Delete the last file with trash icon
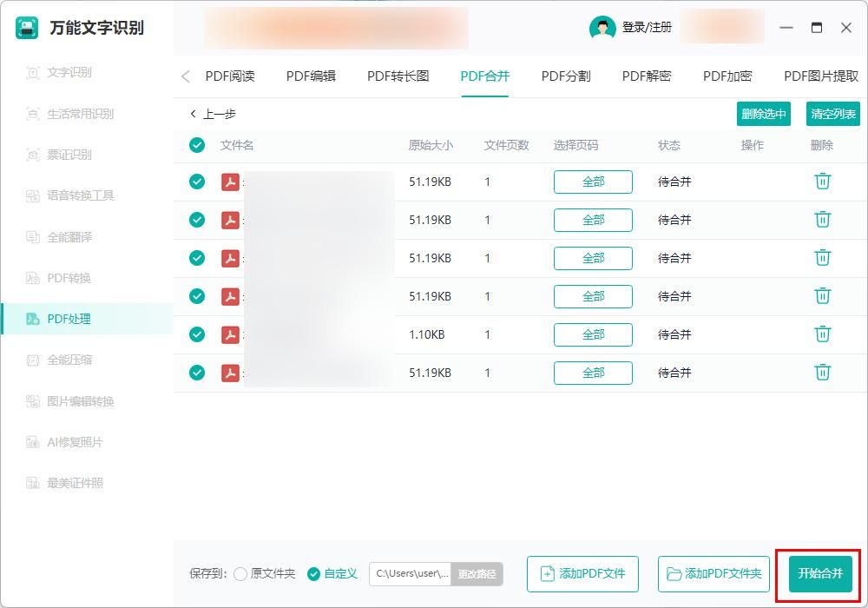 tap(823, 372)
